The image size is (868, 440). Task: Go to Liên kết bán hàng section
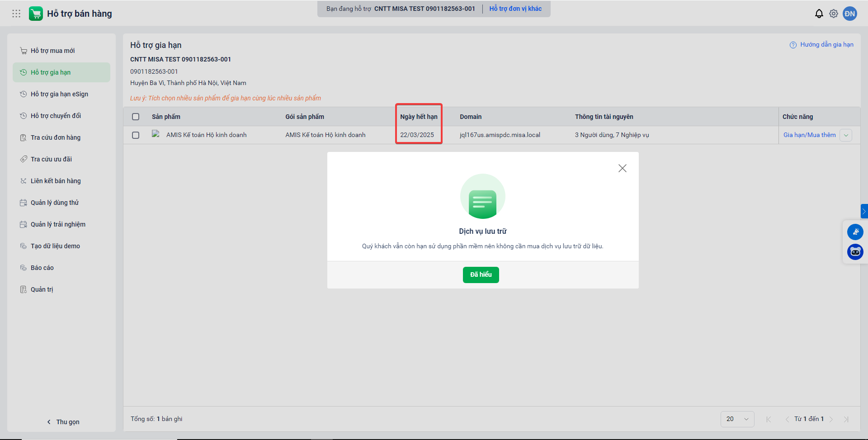pyautogui.click(x=61, y=181)
